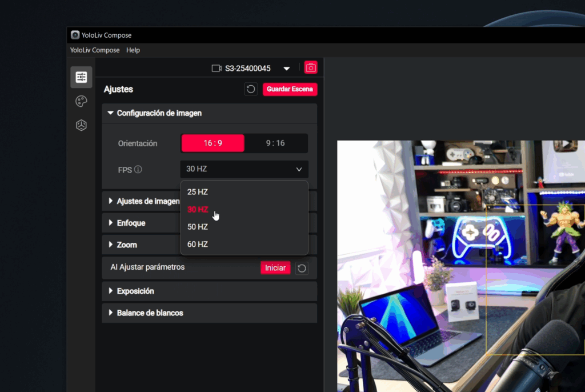Switch orientation to 9:16
This screenshot has height=392, width=585.
point(275,143)
